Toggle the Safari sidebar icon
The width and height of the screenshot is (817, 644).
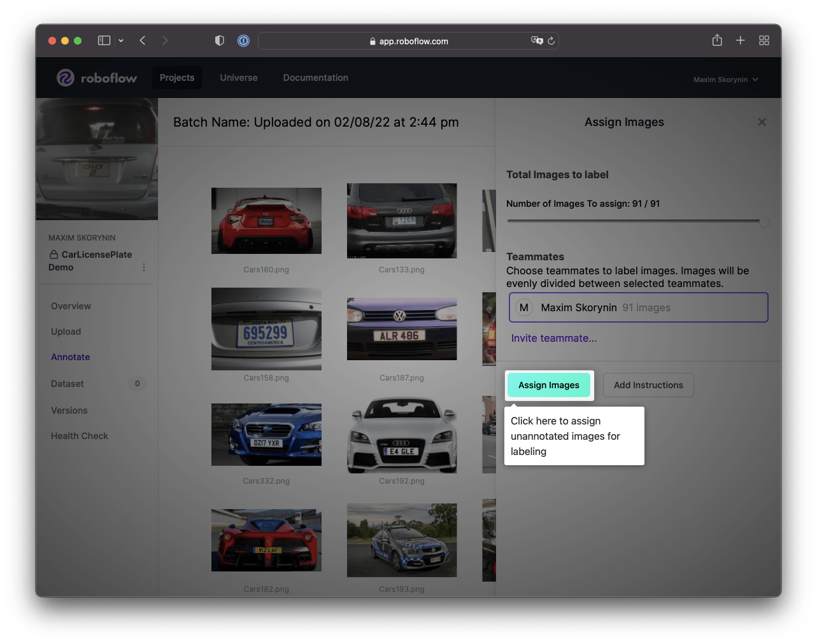tap(104, 41)
